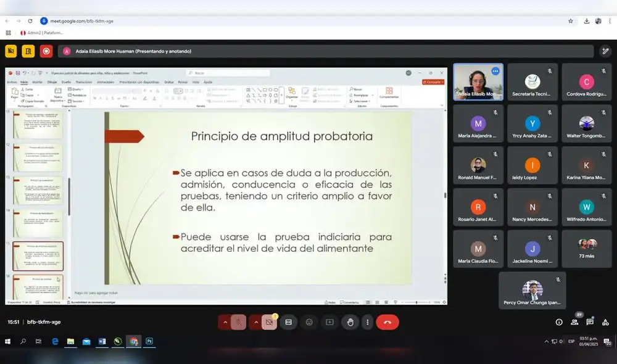Screen dimensions: 617x364
Task: Select the highlighted slide thumbnail in the panel
Action: tap(38, 257)
